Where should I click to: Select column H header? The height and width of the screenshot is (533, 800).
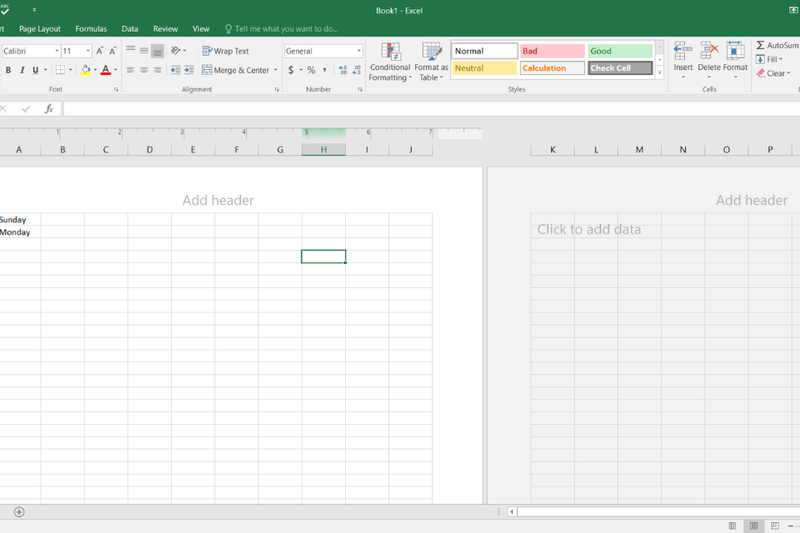(323, 149)
